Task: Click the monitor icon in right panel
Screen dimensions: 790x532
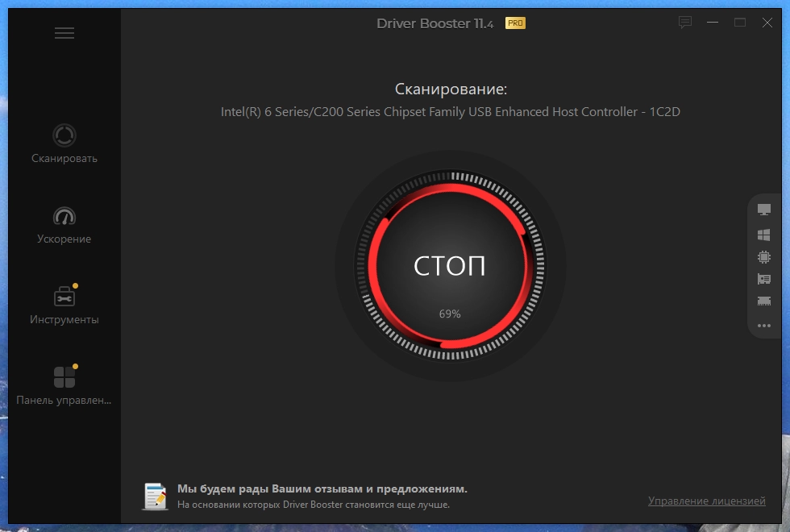Action: (x=764, y=209)
